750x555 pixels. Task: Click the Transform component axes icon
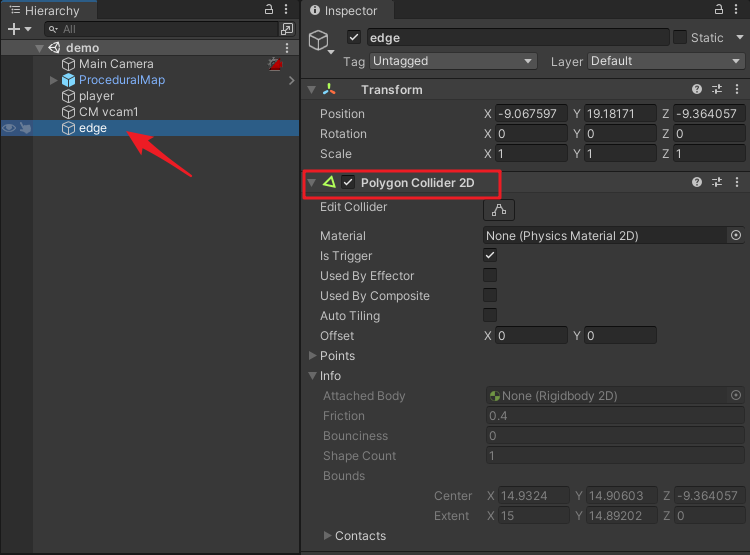[x=329, y=89]
